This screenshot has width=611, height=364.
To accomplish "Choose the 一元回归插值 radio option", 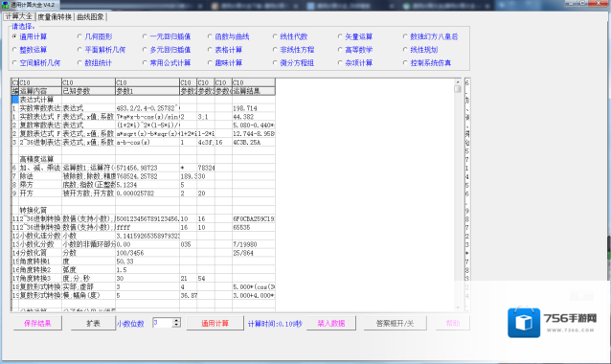I will (x=167, y=36).
